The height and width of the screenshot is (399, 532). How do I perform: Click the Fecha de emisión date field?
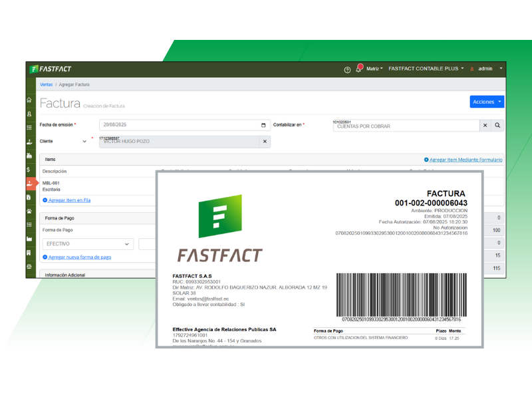coord(185,125)
